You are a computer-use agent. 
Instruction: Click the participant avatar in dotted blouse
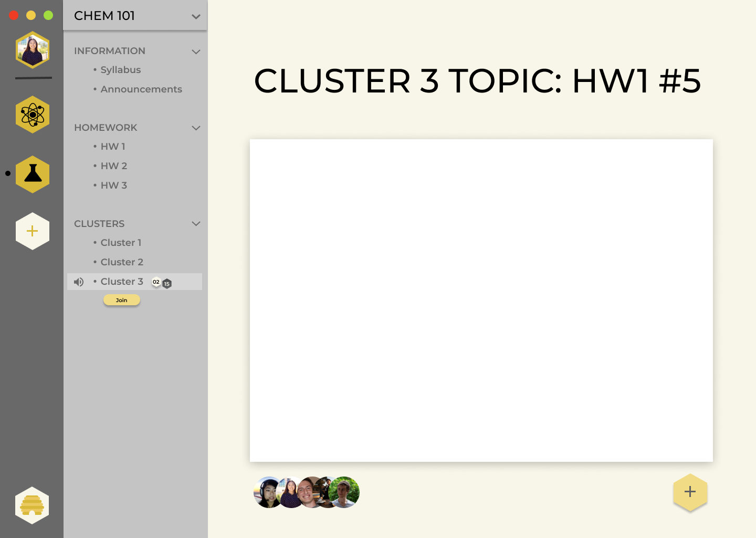click(x=288, y=492)
